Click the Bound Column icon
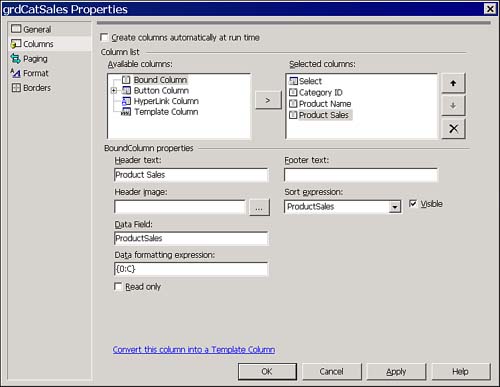Image resolution: width=500 pixels, height=387 pixels. pyautogui.click(x=126, y=80)
